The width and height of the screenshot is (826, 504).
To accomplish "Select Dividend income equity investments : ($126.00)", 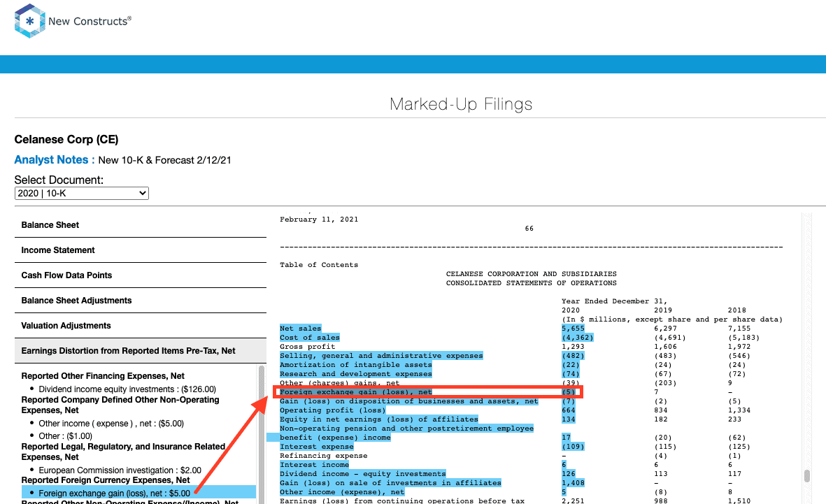I will [127, 389].
